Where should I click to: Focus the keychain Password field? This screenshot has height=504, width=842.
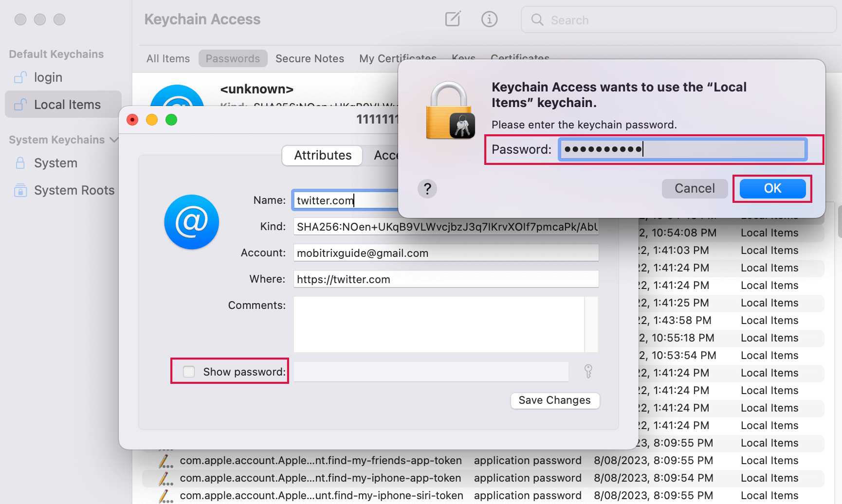coord(682,149)
